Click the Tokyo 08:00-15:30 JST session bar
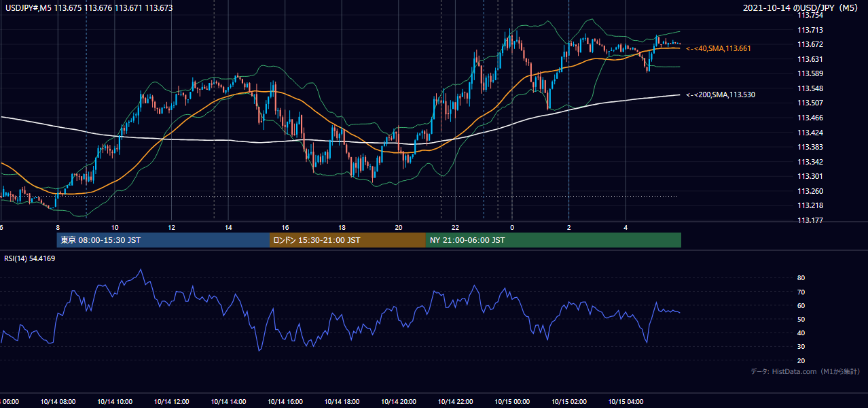 point(163,240)
